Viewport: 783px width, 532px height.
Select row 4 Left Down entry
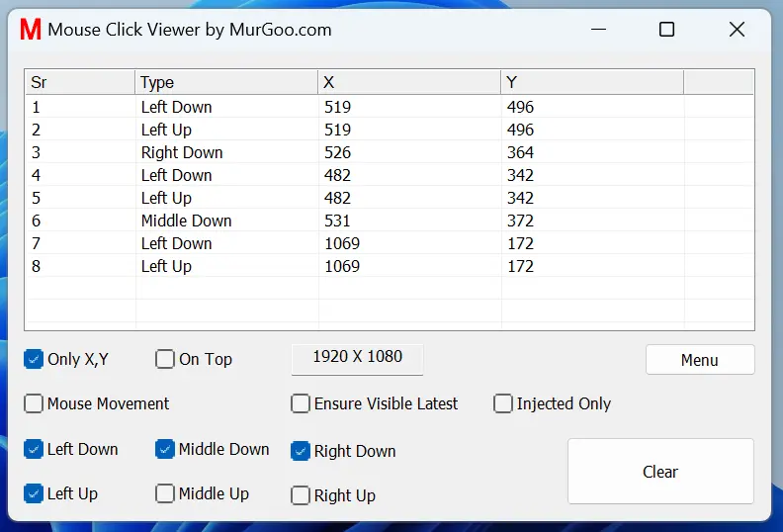click(390, 175)
